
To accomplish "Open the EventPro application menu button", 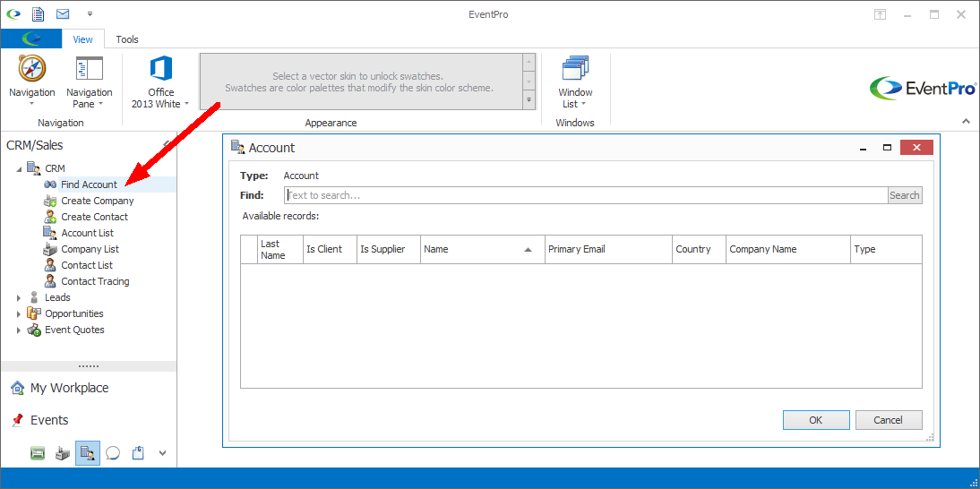I will (31, 39).
